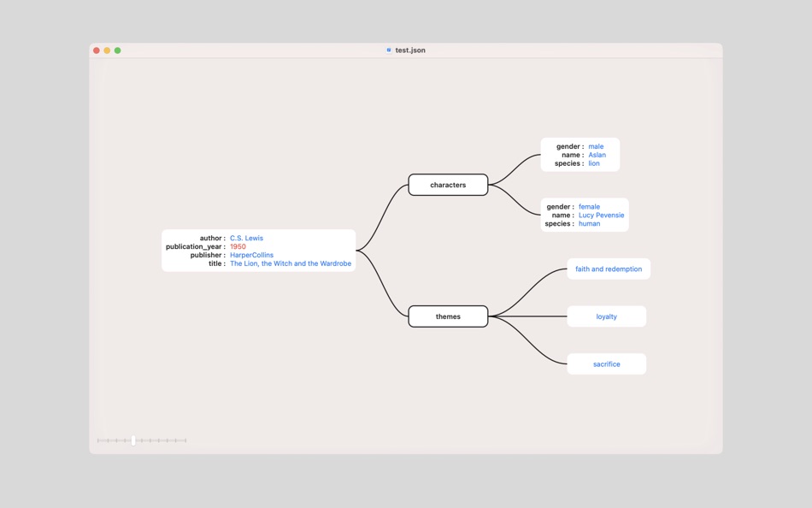Maximize the window with the green button
The height and width of the screenshot is (508, 812).
(x=118, y=50)
